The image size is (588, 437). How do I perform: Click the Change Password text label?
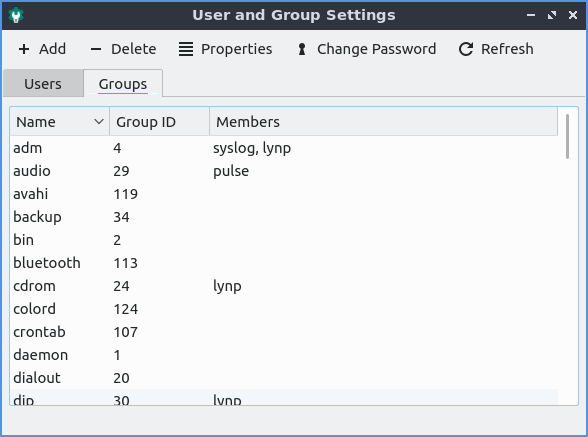coord(376,49)
